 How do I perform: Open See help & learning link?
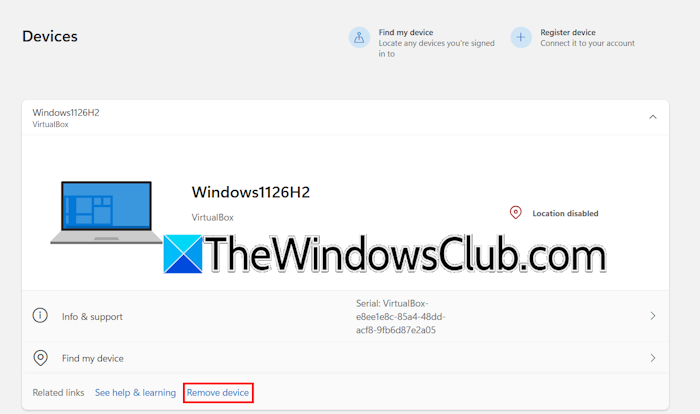(x=135, y=393)
